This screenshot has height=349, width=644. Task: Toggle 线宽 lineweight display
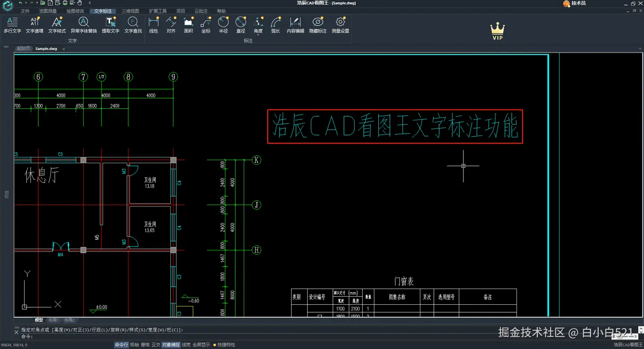186,345
